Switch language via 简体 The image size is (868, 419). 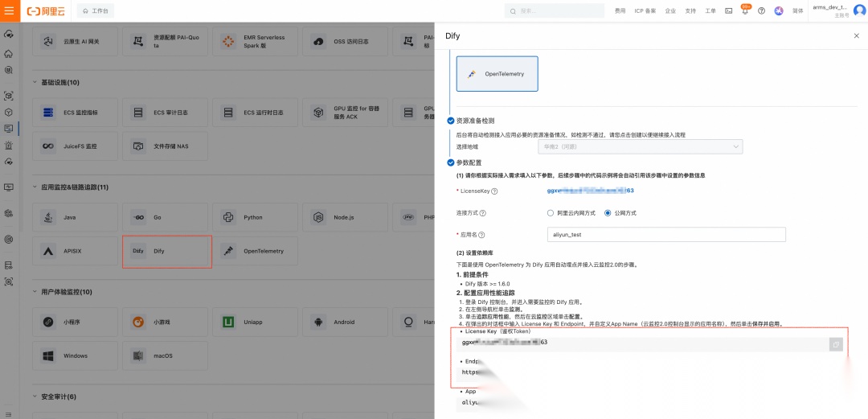tap(798, 11)
